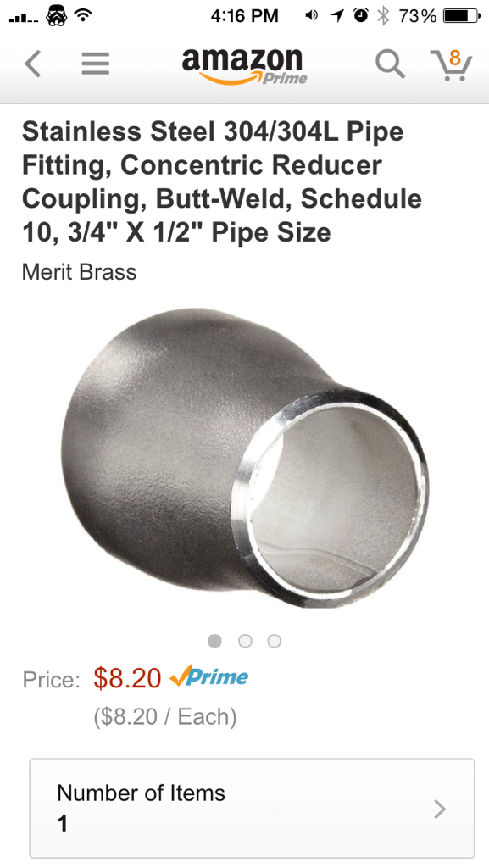Tap the 4:16 PM status bar clock

click(x=244, y=16)
